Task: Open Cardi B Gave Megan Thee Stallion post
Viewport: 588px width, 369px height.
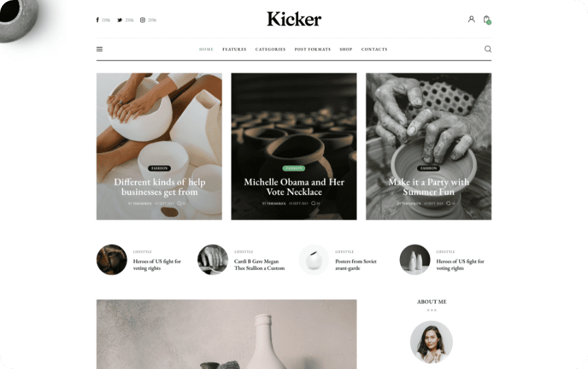Action: pyautogui.click(x=260, y=265)
